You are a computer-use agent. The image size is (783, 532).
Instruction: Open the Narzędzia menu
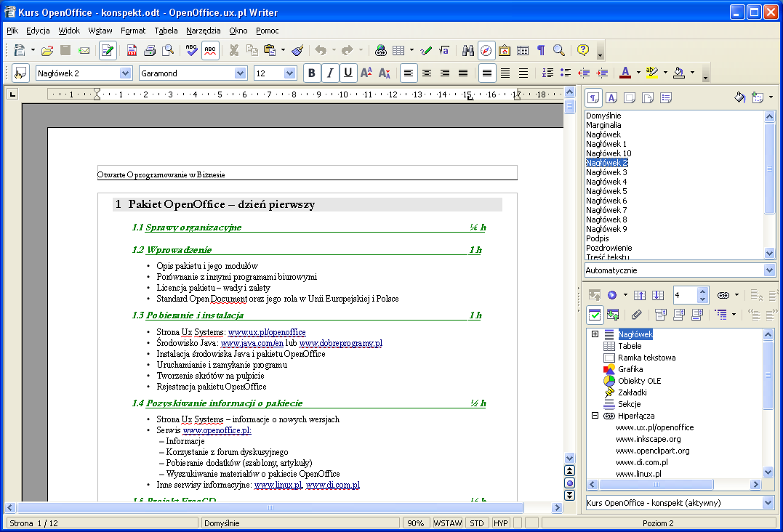point(204,31)
